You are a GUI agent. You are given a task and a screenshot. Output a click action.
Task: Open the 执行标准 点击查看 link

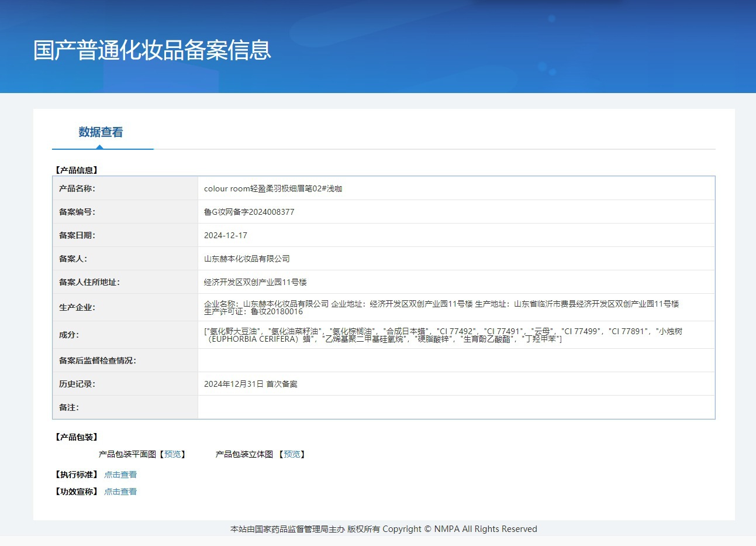pyautogui.click(x=120, y=475)
